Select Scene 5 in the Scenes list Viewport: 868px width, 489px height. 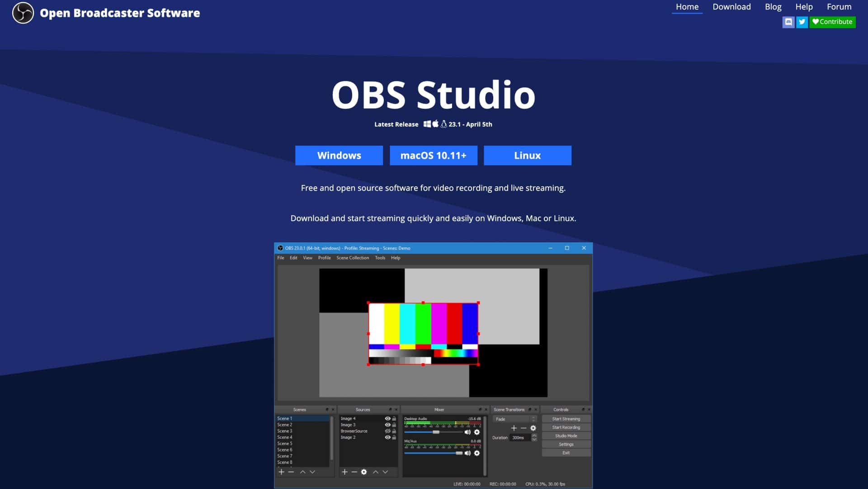pyautogui.click(x=303, y=444)
